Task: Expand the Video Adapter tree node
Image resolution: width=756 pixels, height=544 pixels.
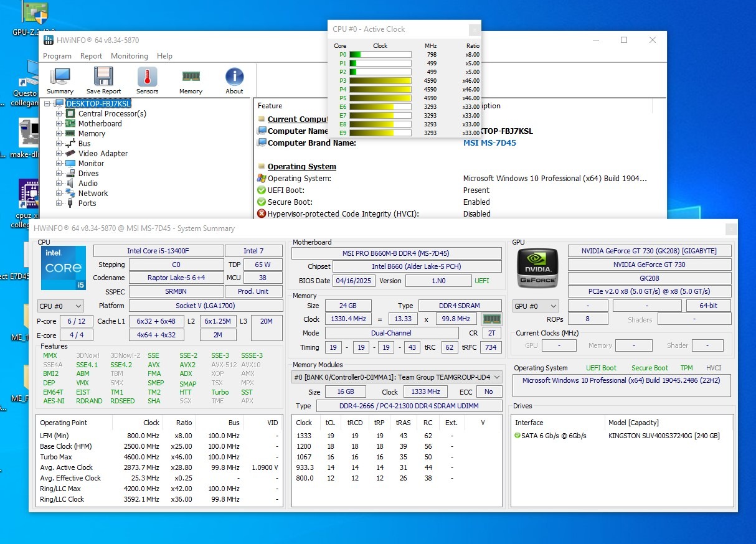Action: [59, 154]
